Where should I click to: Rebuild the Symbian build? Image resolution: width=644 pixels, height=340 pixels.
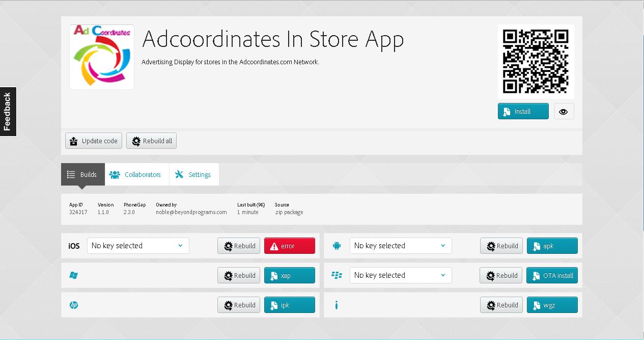point(501,305)
